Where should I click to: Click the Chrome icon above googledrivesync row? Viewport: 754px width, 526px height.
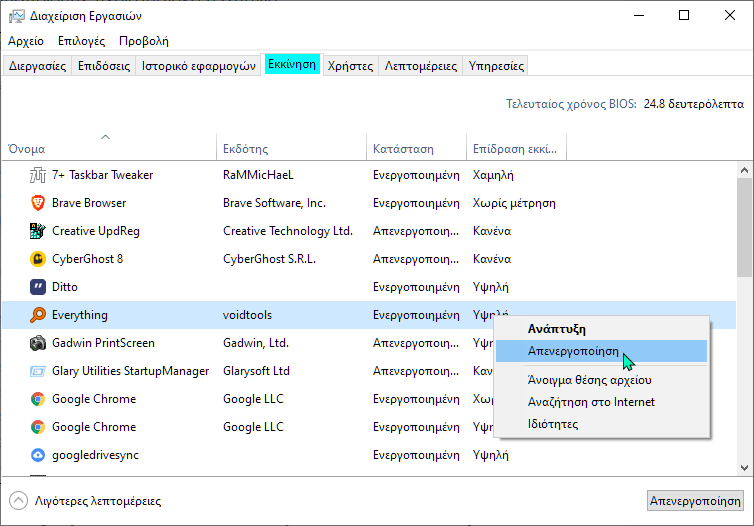click(x=38, y=427)
